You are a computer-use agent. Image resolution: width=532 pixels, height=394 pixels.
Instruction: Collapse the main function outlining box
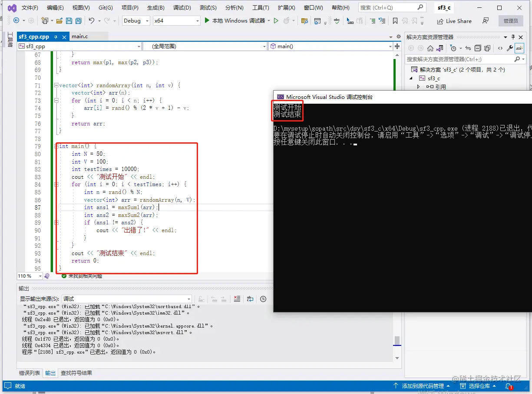[56, 146]
